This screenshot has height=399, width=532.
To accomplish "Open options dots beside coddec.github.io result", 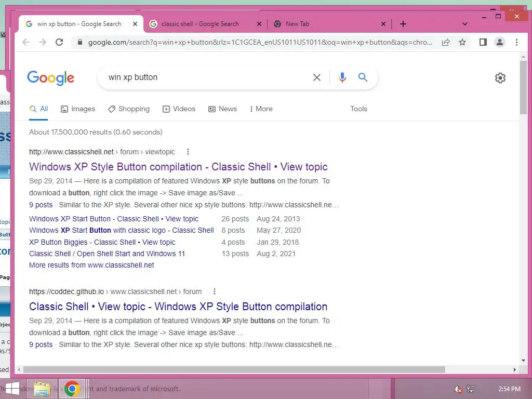I will pyautogui.click(x=215, y=291).
